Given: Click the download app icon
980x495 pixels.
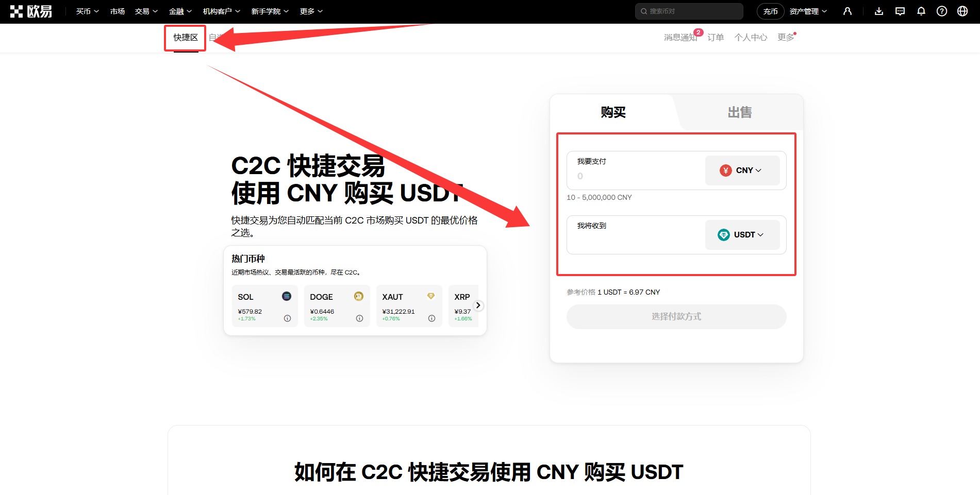Looking at the screenshot, I should (879, 11).
